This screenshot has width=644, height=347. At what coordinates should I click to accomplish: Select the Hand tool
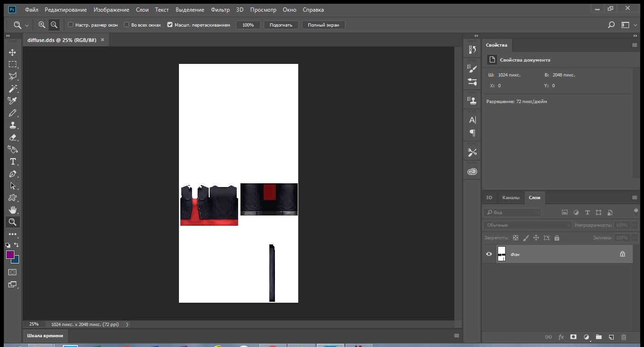click(13, 210)
